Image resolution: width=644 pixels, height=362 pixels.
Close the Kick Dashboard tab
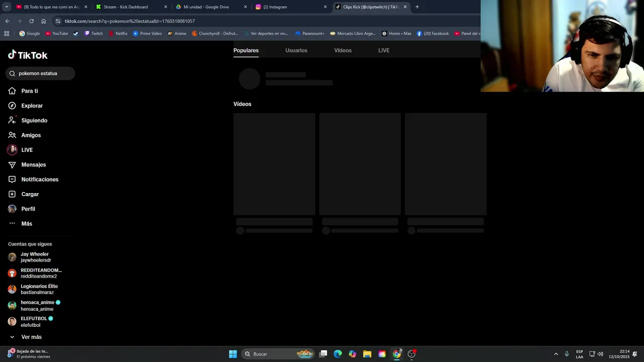[x=166, y=7]
